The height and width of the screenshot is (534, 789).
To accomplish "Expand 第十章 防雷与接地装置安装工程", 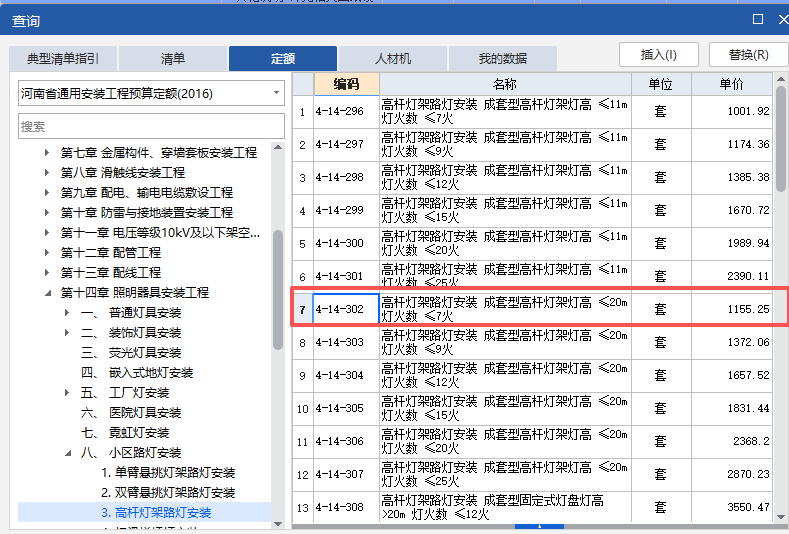I will [x=46, y=212].
